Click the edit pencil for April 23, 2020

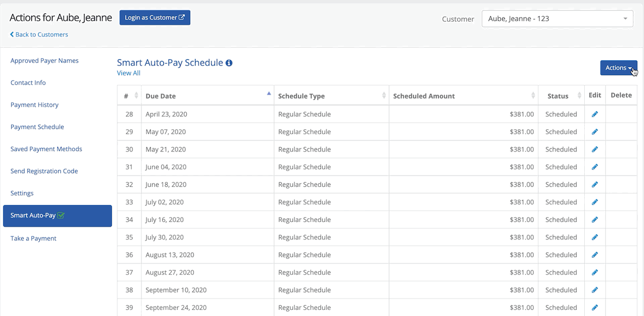coord(595,114)
